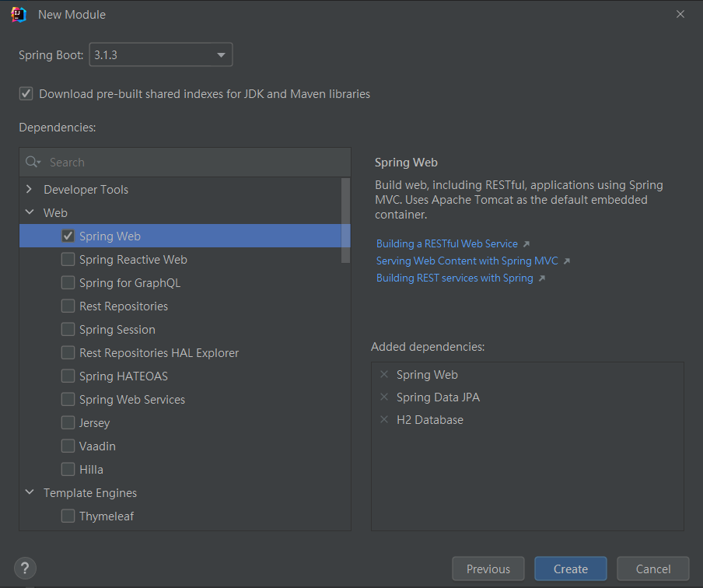Enable the Vaadin checkbox

(68, 446)
